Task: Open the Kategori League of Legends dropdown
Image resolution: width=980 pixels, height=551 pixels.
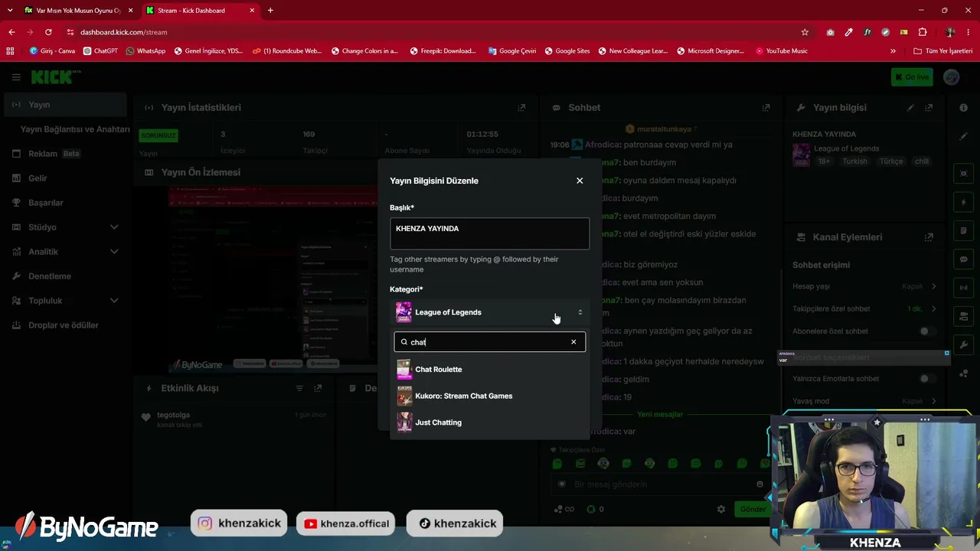Action: 489,312
